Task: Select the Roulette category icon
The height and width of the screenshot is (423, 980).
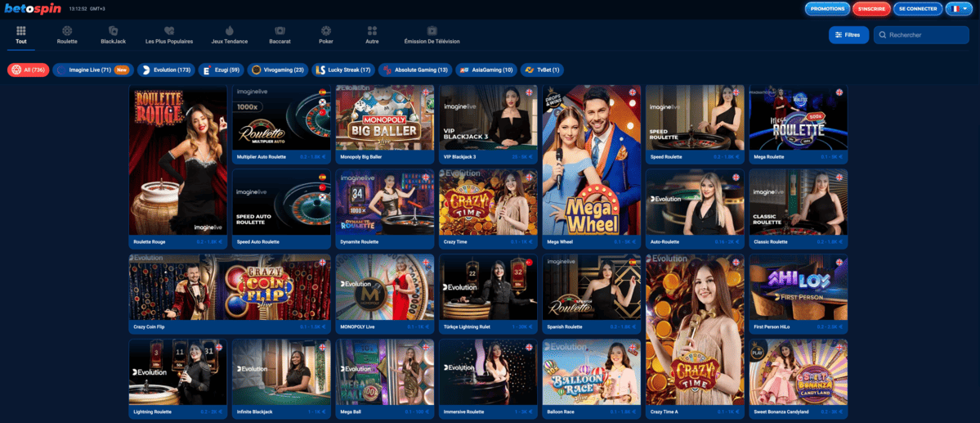Action: (67, 31)
